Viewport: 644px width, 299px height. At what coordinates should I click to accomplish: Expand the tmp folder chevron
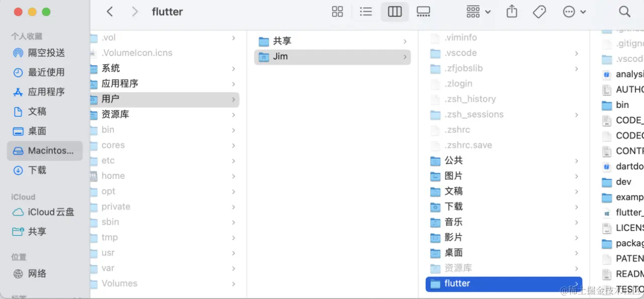pyautogui.click(x=233, y=238)
